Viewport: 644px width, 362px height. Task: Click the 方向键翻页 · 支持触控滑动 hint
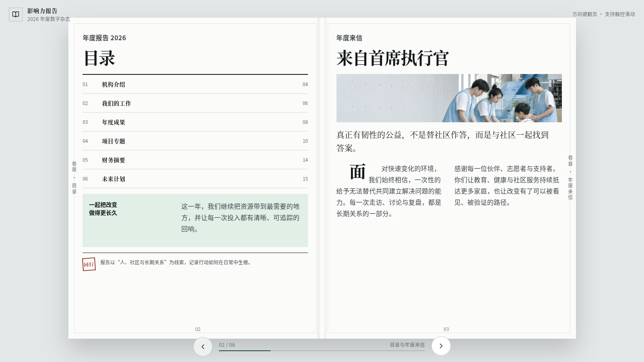[603, 14]
